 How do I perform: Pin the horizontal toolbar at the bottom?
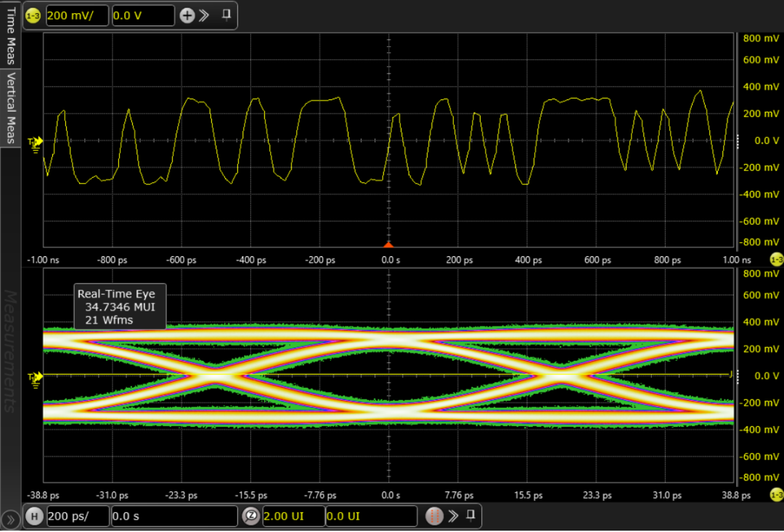tap(470, 515)
